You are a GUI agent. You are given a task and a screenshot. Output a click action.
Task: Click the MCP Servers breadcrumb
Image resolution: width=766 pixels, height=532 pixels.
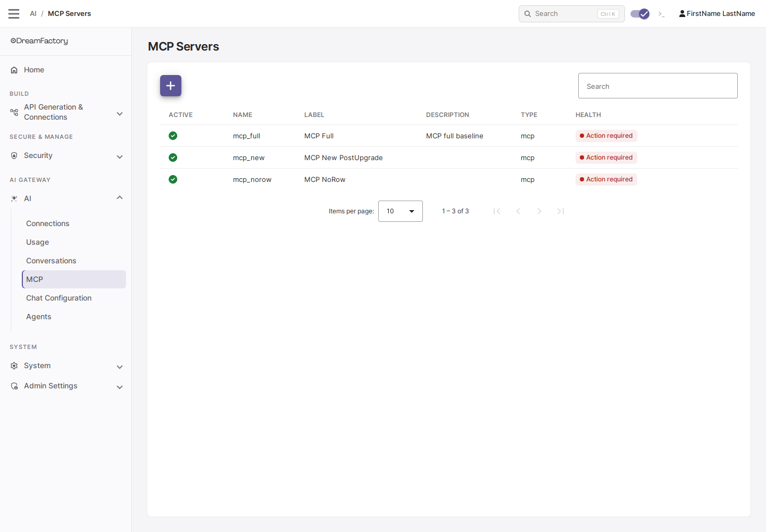69,14
